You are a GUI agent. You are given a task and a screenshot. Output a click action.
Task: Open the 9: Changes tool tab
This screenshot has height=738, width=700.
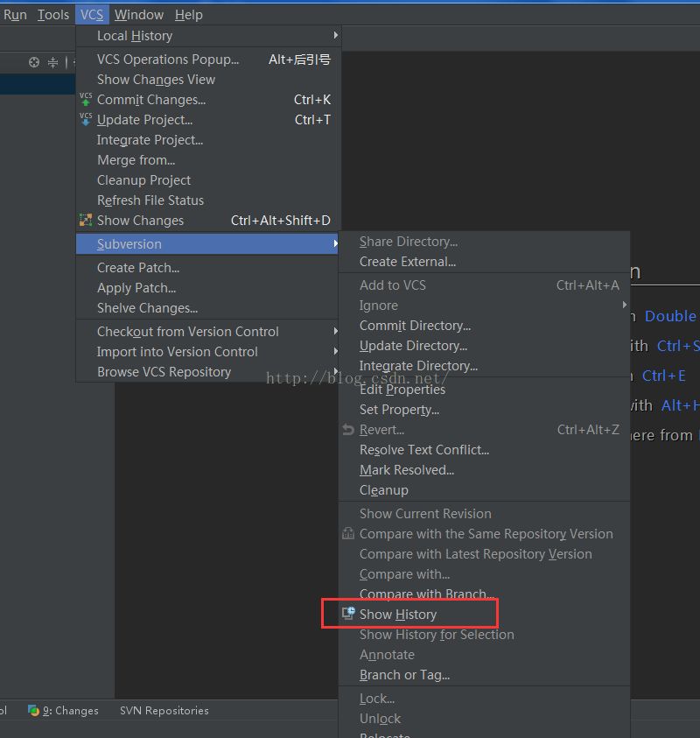(x=64, y=710)
